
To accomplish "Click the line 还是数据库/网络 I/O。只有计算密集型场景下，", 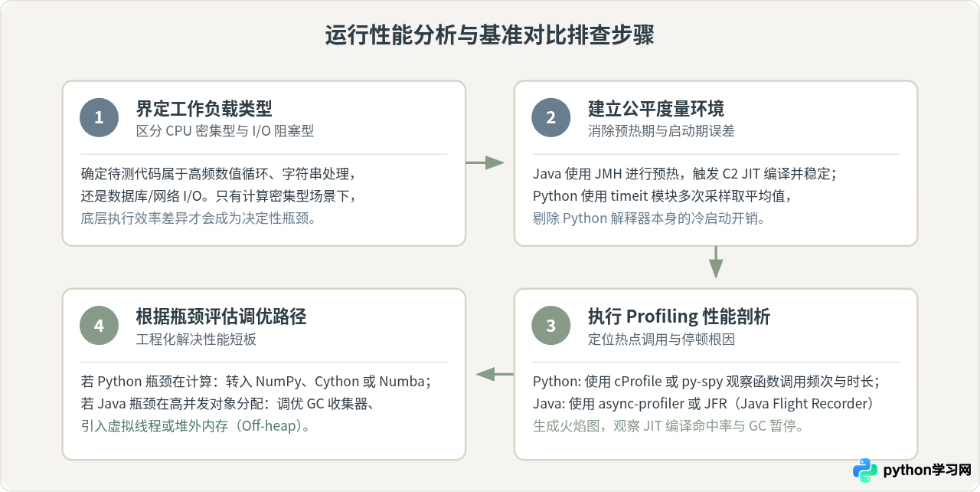I will point(218,195).
